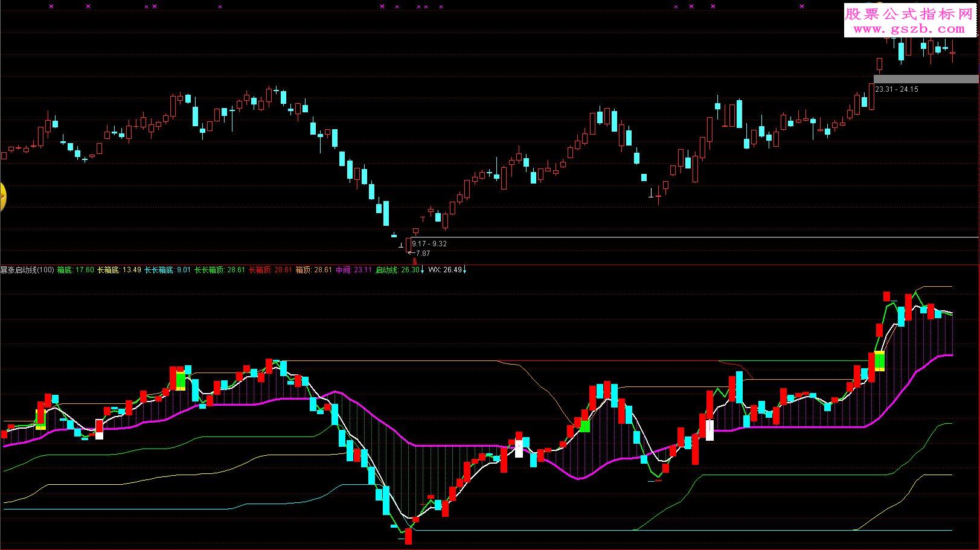The image size is (980, 550).
Task: Click the indicator name 暴涨启动线(100)
Action: [27, 270]
